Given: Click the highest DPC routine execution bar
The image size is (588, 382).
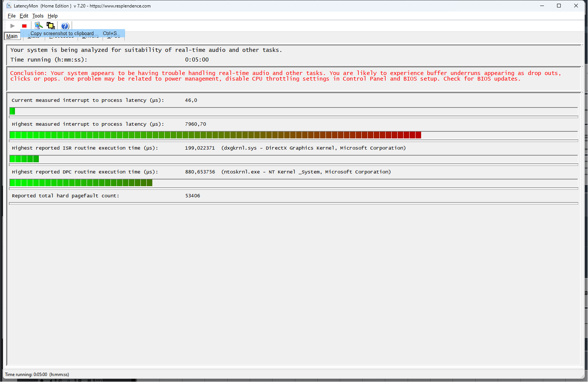Looking at the screenshot, I should (x=81, y=183).
